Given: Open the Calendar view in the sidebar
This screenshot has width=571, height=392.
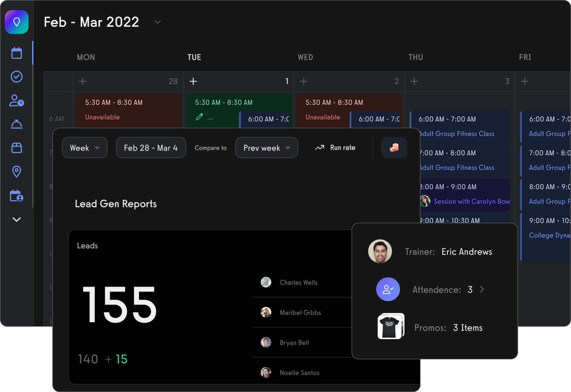Looking at the screenshot, I should (16, 53).
